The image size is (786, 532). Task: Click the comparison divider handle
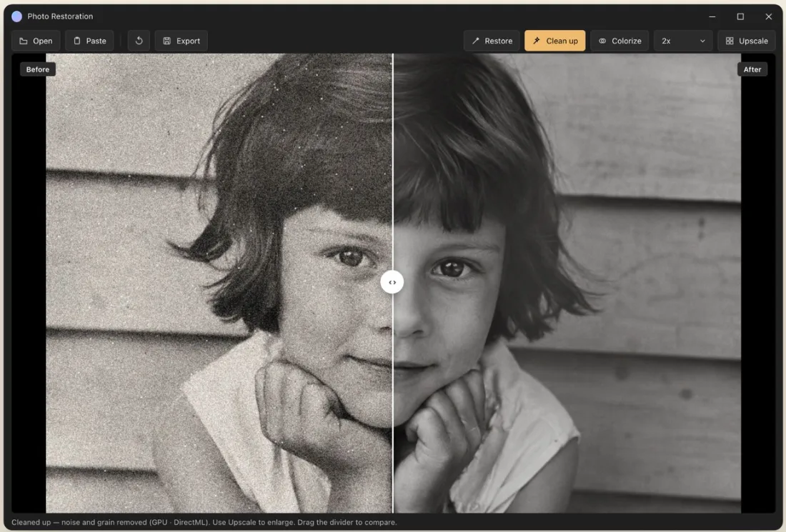click(392, 283)
